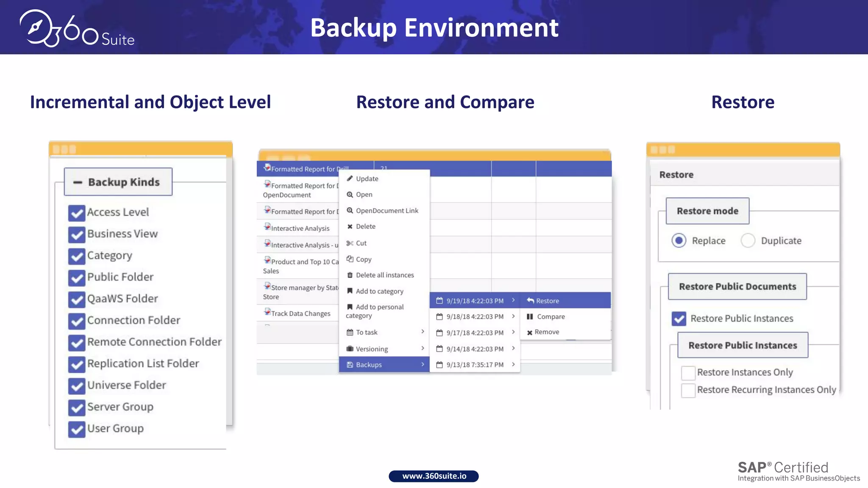The image size is (868, 488).
Task: Toggle the Server Group checkbox
Action: point(77,408)
